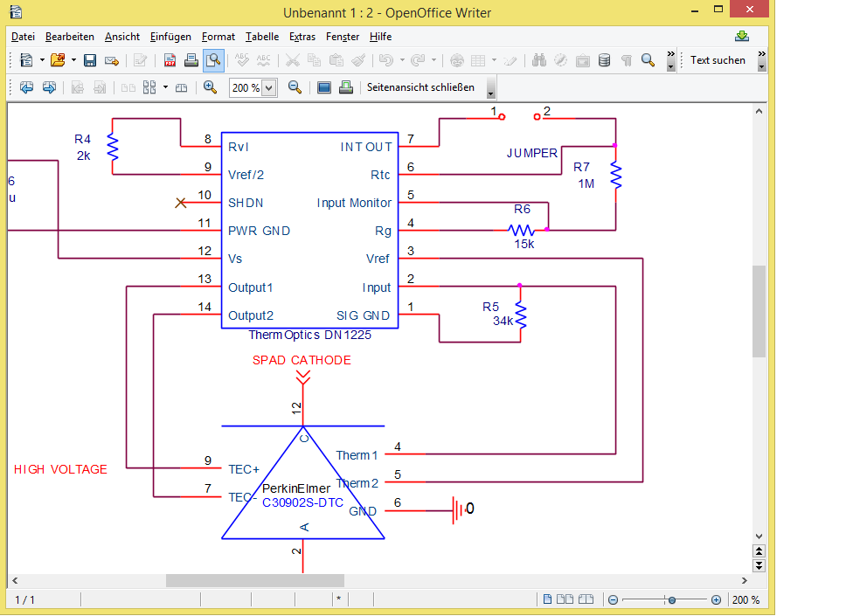Image resolution: width=860 pixels, height=616 pixels.
Task: Expand the Open file dropdown arrow
Action: point(73,60)
